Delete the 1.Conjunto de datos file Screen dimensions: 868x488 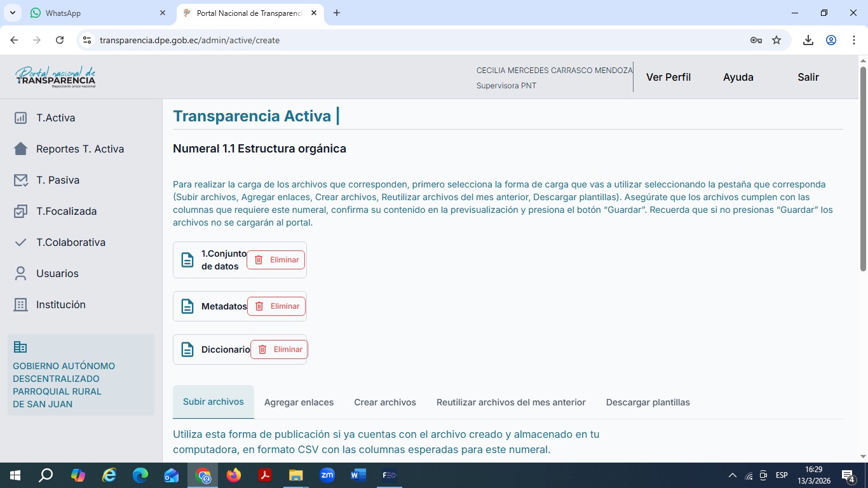tap(276, 260)
